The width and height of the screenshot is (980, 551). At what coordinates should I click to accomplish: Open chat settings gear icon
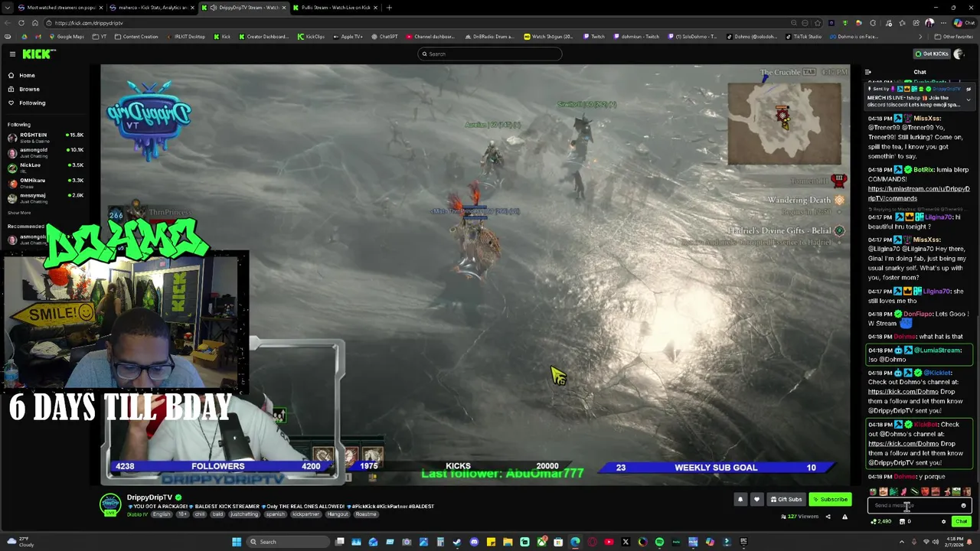pos(943,522)
